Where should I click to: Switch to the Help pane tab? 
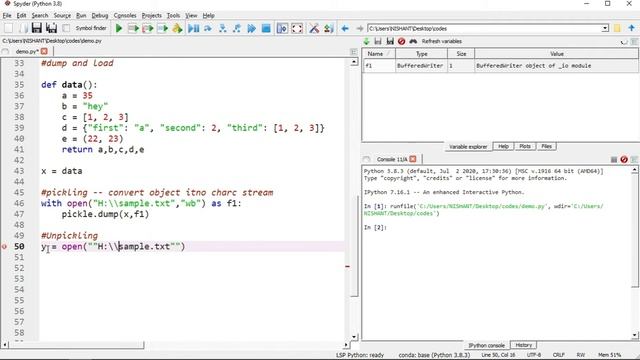click(503, 146)
